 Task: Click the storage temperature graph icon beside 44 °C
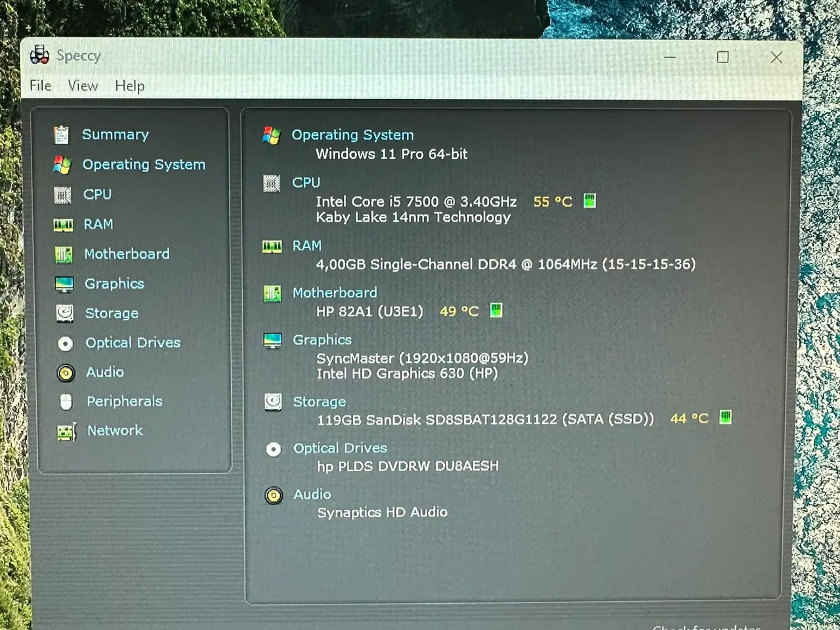click(x=725, y=417)
